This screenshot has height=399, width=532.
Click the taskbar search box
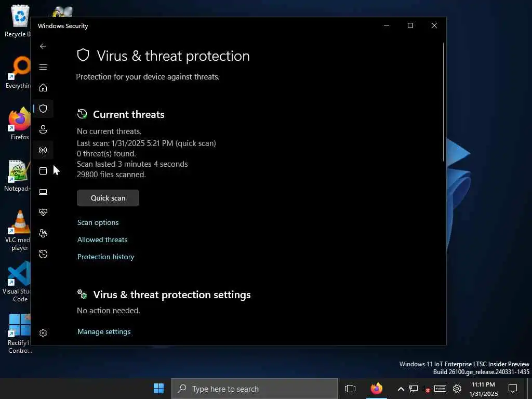pos(255,389)
